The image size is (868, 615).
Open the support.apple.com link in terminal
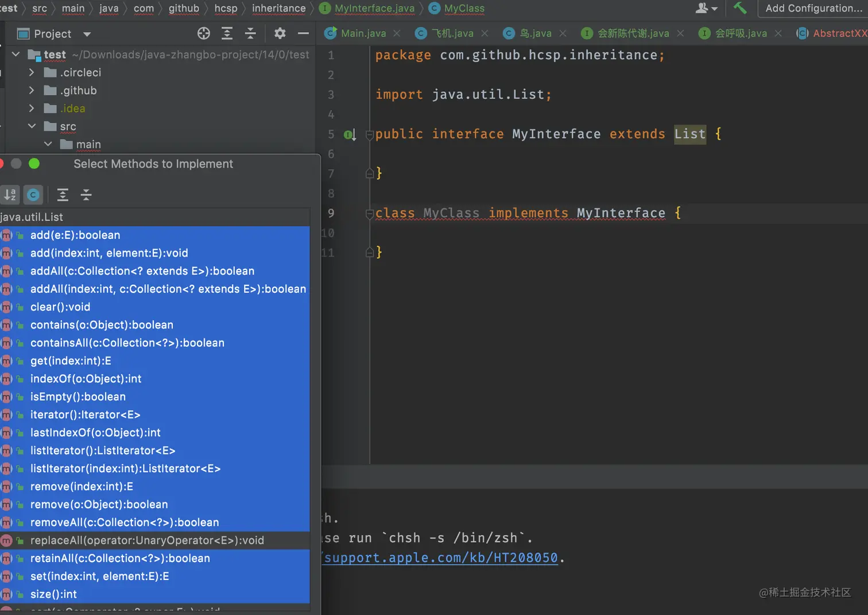[440, 558]
